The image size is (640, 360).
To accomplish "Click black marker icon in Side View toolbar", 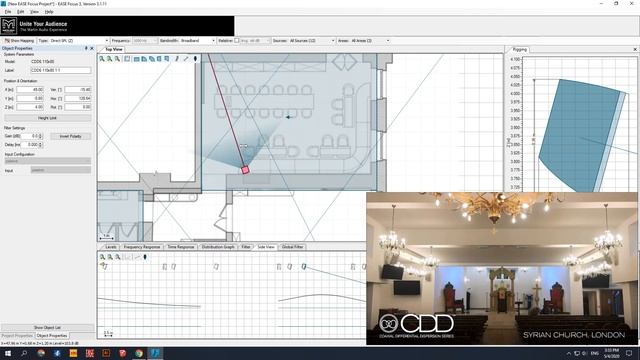I will point(145,257).
